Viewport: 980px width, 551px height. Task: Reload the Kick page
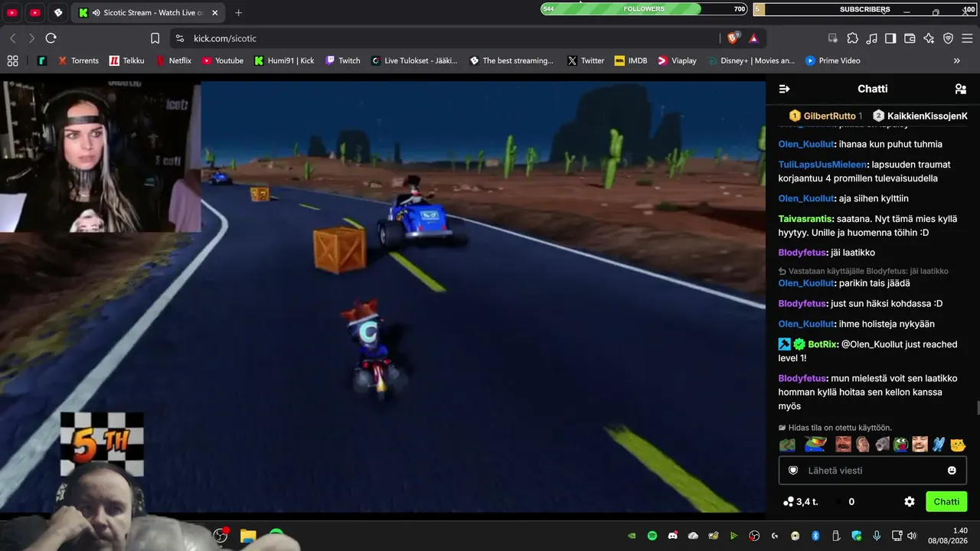pos(51,38)
